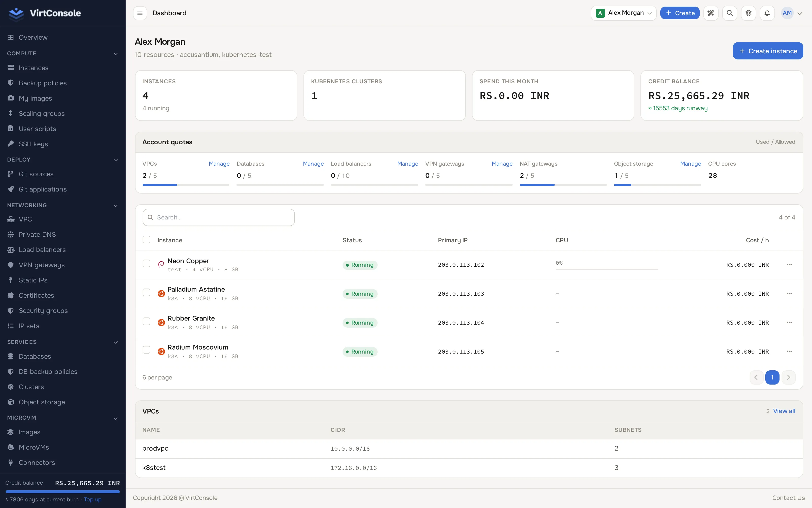Click the SSH keys key icon
Image resolution: width=812 pixels, height=508 pixels.
click(11, 144)
